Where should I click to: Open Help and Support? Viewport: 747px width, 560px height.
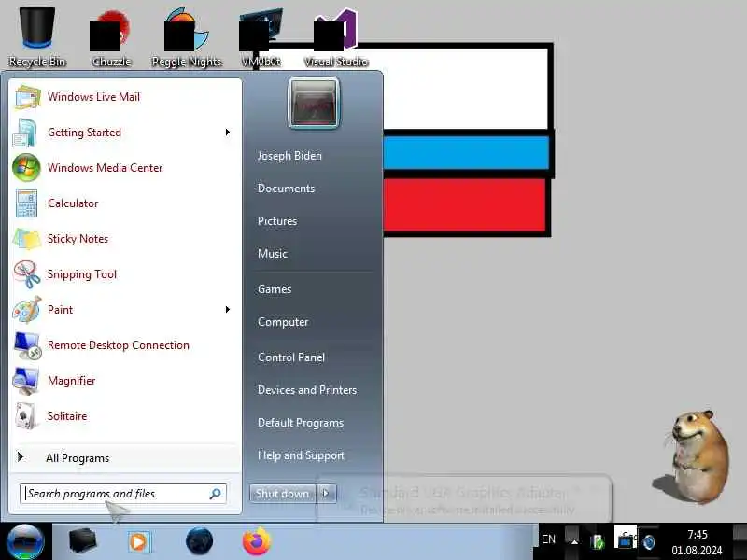point(301,455)
